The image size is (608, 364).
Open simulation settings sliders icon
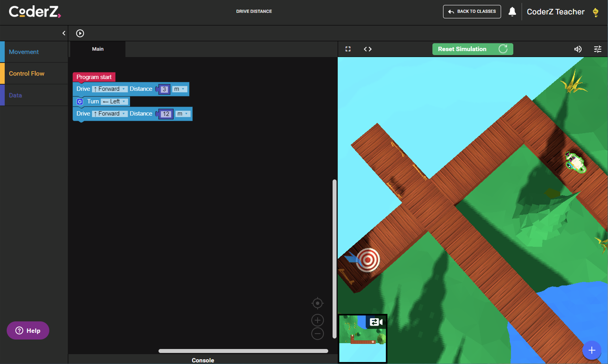(x=598, y=49)
